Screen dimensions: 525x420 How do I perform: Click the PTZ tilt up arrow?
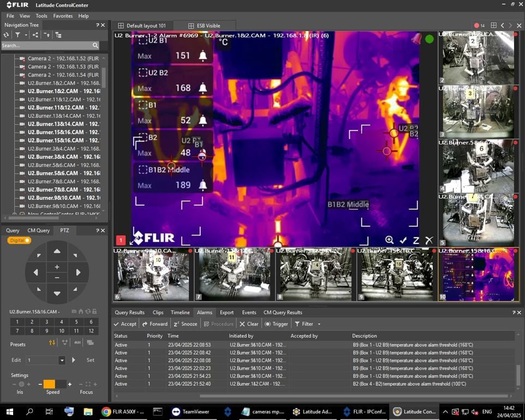[57, 251]
